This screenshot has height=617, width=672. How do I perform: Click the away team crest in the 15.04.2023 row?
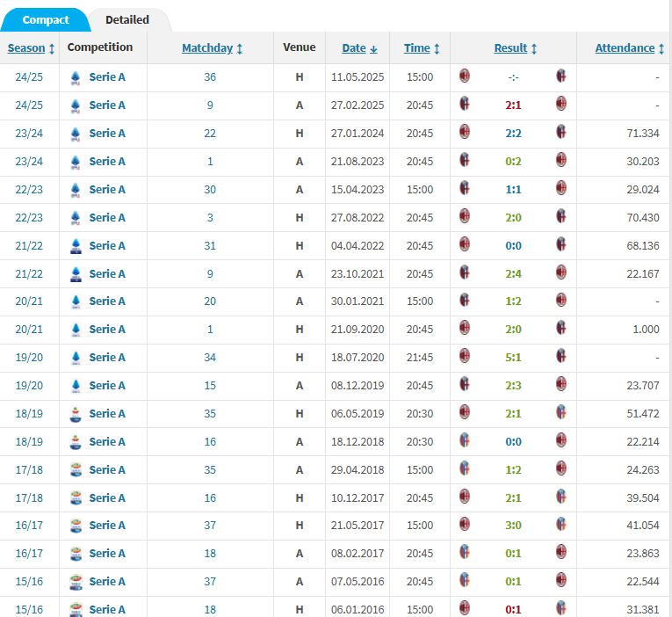pos(561,188)
